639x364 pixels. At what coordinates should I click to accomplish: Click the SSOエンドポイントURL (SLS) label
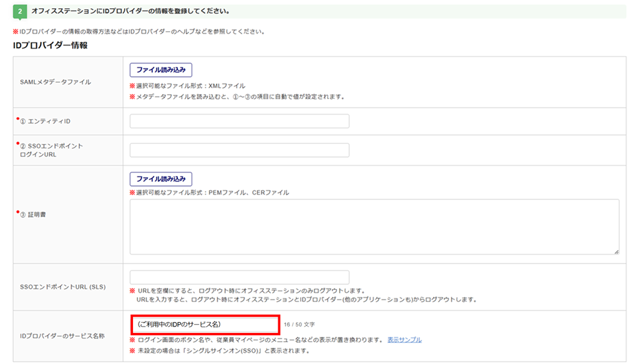pos(63,287)
